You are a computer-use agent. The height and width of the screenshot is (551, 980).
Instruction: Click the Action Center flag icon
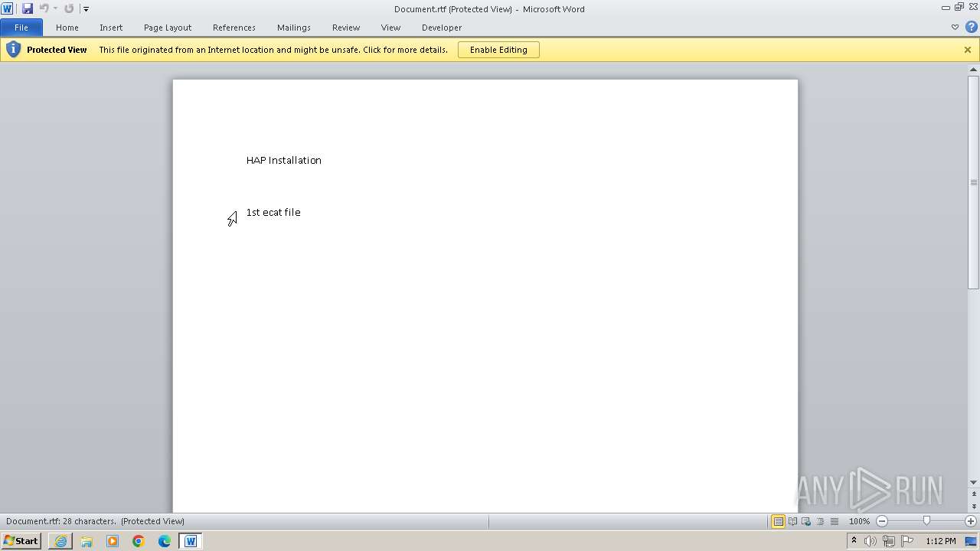coord(907,541)
